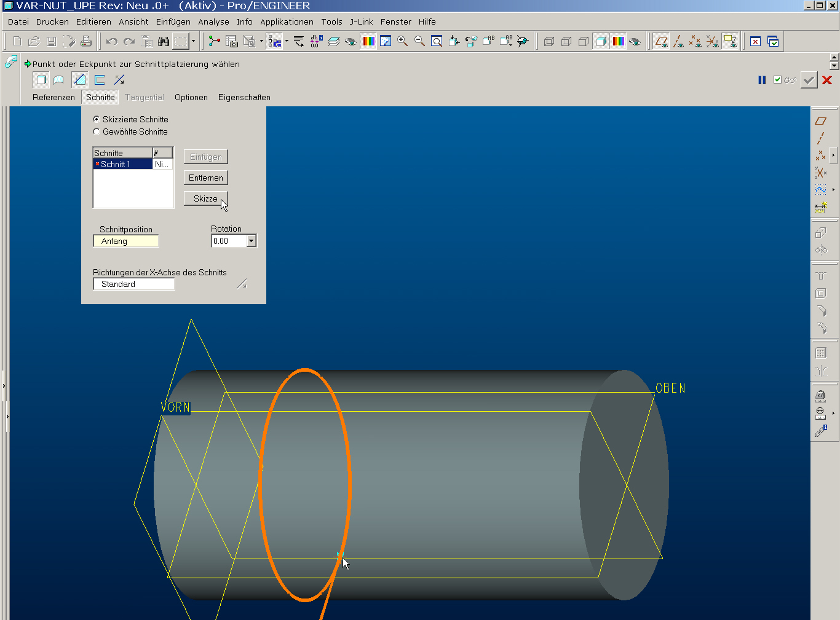Click the Undo arrow in the toolbar
Screen dimensions: 840x620
click(111, 41)
